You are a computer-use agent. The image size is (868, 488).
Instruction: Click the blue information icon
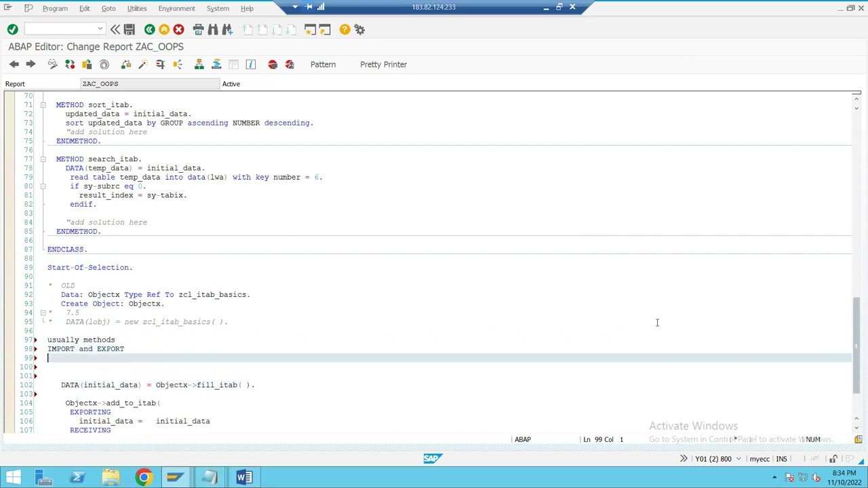pos(251,64)
